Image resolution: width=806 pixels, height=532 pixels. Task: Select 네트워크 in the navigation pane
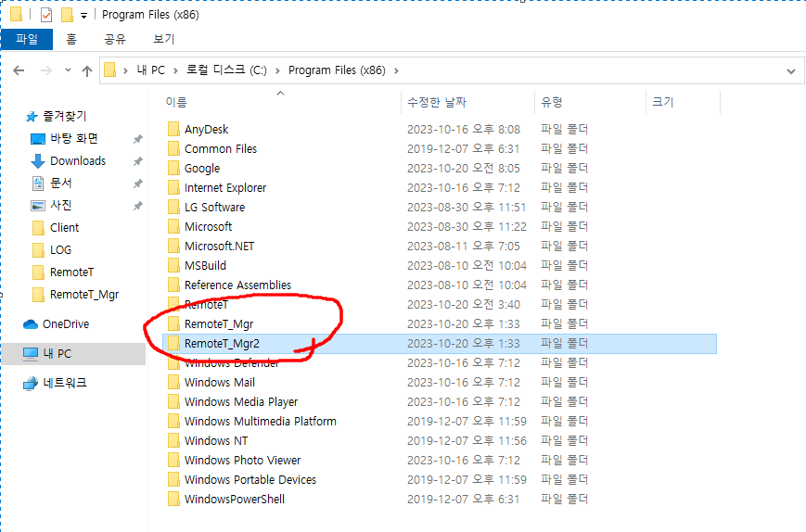pos(65,383)
